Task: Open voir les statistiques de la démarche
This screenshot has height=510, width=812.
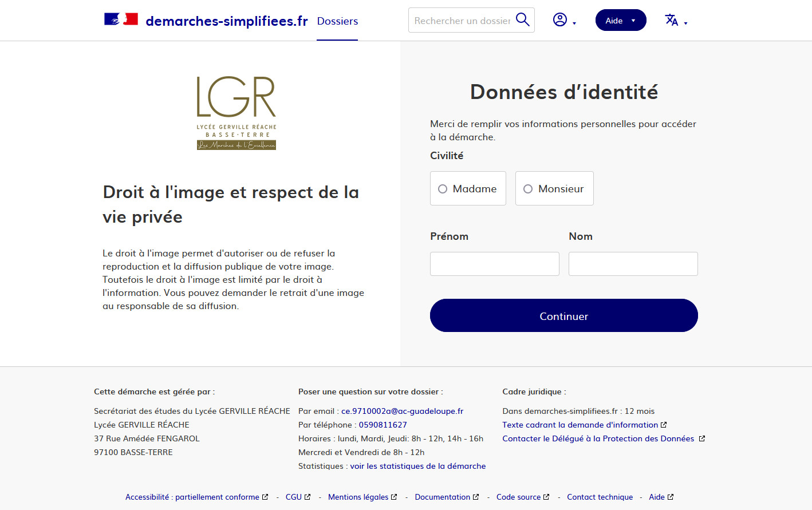Action: 417,466
